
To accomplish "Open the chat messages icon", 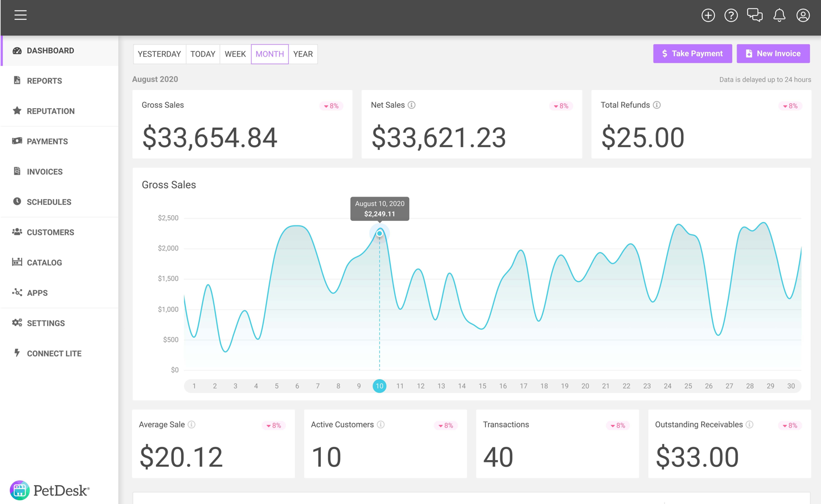I will [754, 15].
